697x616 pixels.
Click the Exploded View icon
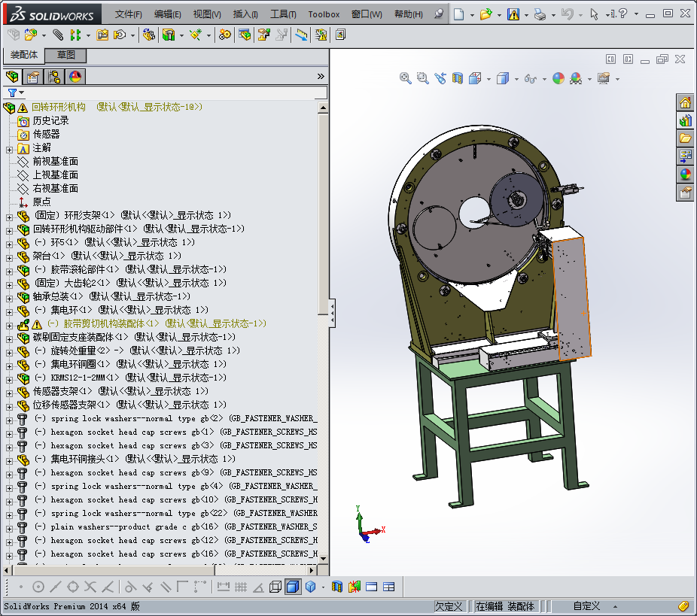click(x=264, y=35)
